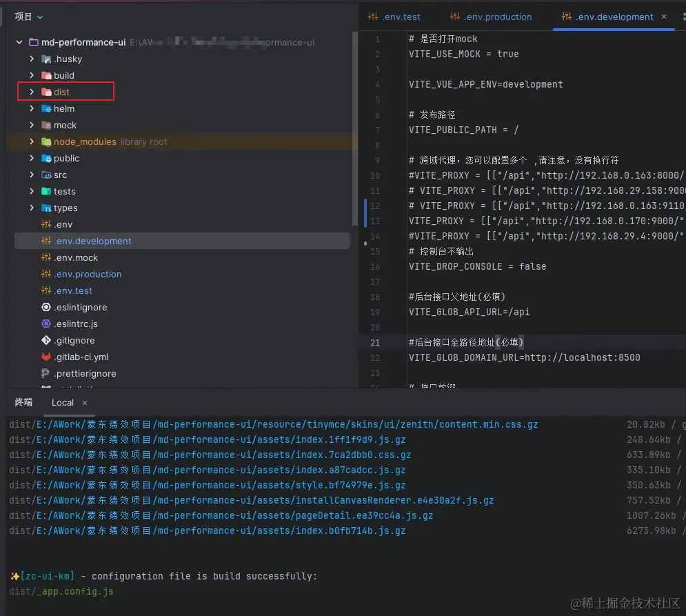Click the .eslintrc.js file icon

[46, 324]
